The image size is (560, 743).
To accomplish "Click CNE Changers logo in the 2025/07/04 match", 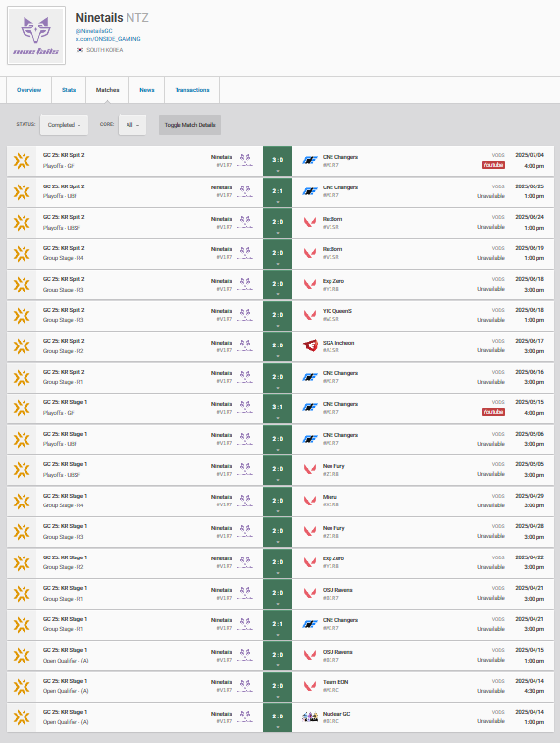I will [310, 161].
